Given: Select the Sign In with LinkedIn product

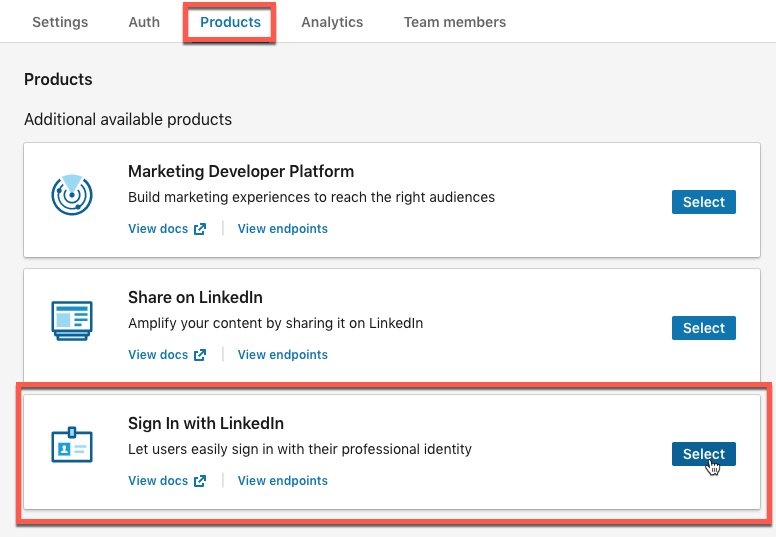Looking at the screenshot, I should [x=704, y=454].
